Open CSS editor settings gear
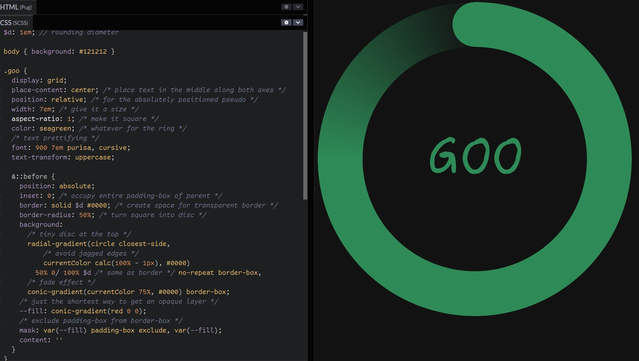 [x=286, y=22]
